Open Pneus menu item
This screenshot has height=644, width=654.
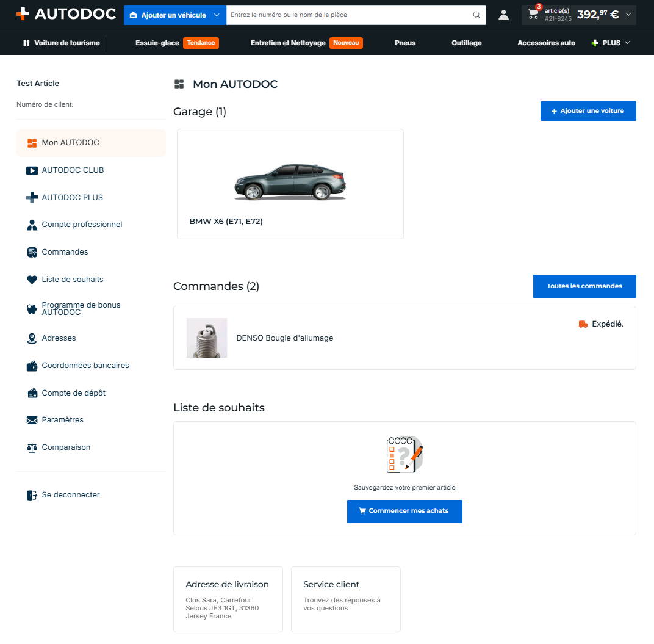[405, 43]
